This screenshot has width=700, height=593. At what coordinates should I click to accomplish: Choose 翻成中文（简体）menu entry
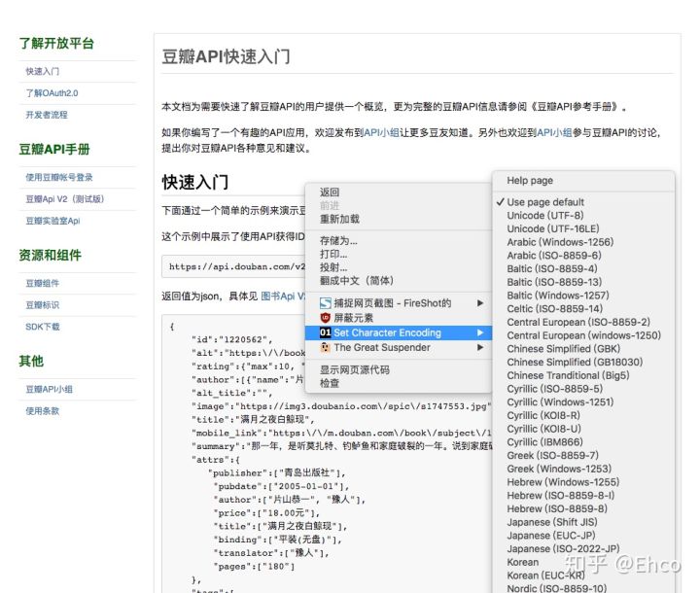(357, 281)
